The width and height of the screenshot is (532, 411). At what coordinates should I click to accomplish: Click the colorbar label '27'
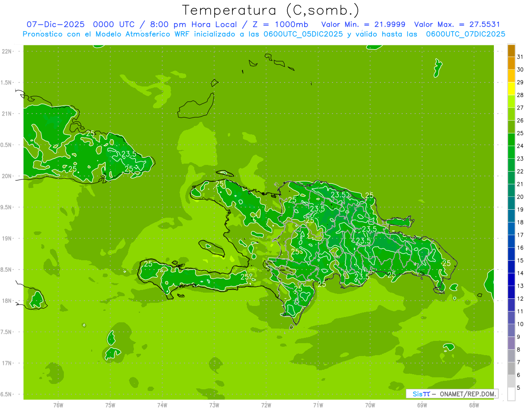(x=520, y=108)
